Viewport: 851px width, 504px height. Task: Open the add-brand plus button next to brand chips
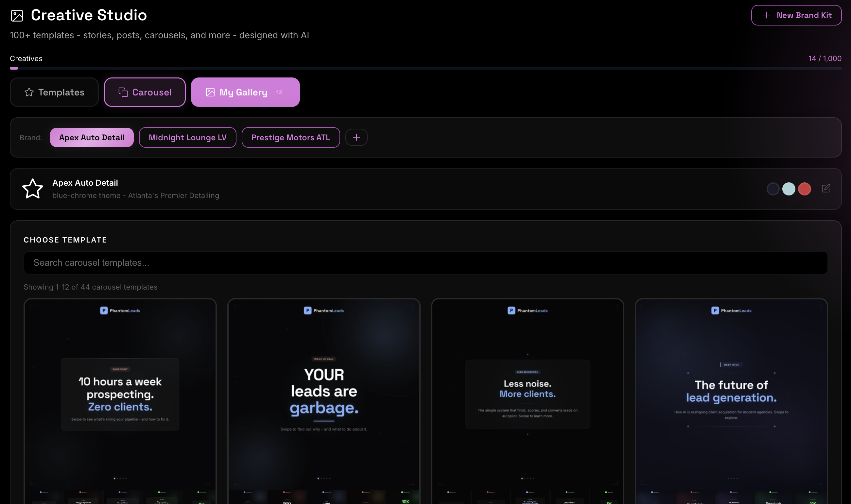click(x=356, y=137)
